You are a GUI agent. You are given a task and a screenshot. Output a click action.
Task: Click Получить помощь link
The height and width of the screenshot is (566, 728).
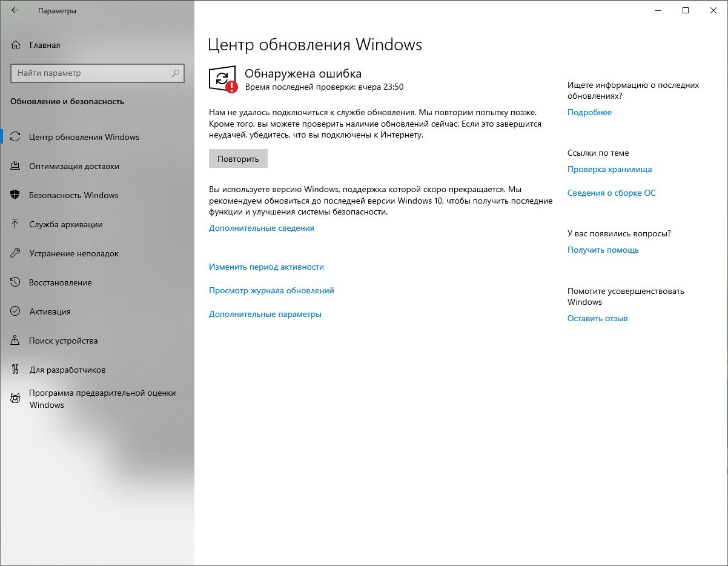[x=603, y=250]
